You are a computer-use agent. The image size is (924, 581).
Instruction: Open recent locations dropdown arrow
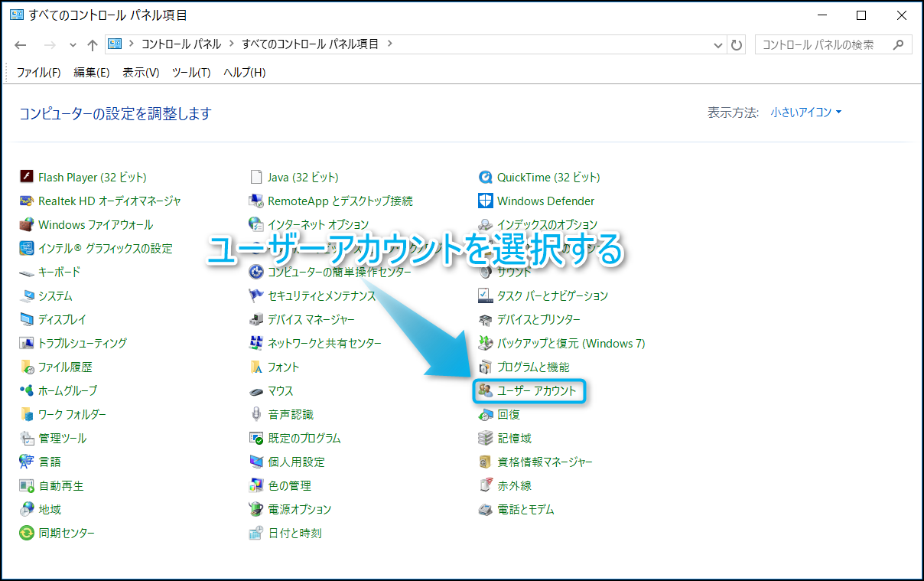73,44
